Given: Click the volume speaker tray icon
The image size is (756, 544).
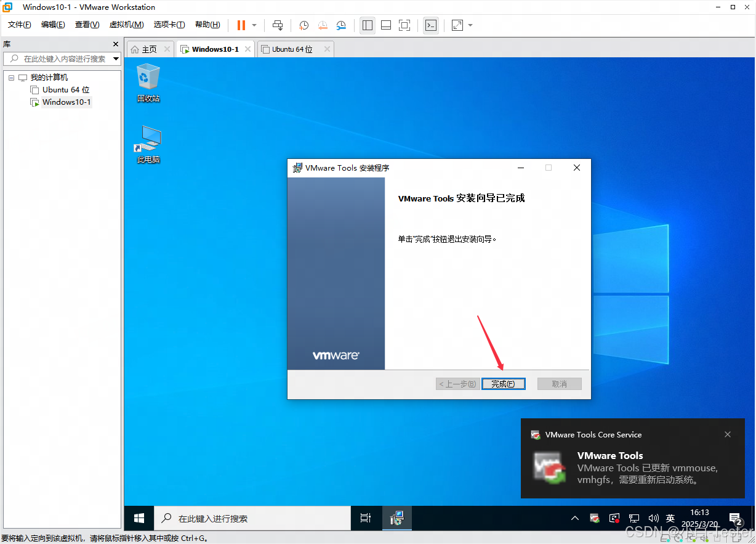Looking at the screenshot, I should (653, 518).
